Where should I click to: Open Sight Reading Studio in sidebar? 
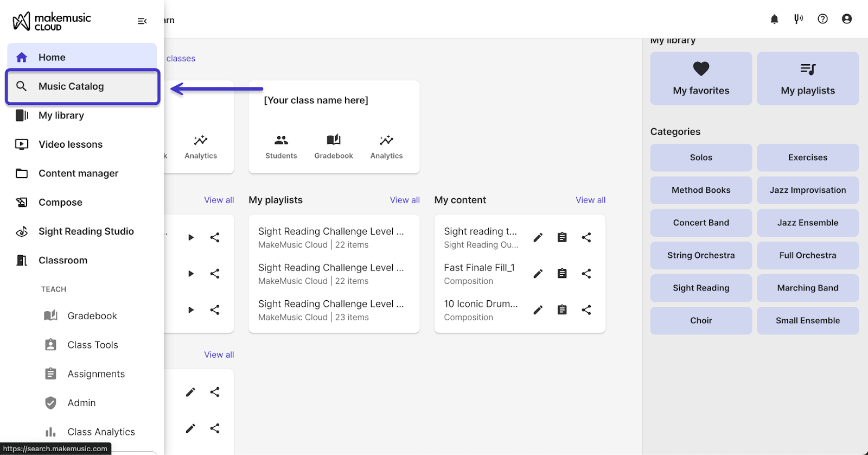tap(82, 231)
